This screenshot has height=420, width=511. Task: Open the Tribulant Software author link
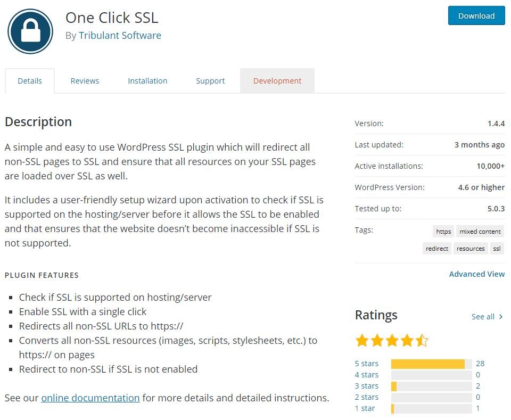pos(120,36)
